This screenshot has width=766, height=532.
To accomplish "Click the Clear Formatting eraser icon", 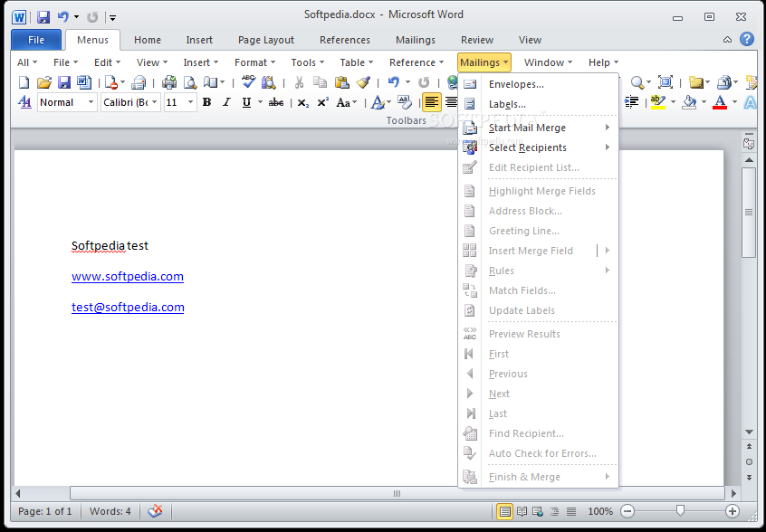I will 405,102.
